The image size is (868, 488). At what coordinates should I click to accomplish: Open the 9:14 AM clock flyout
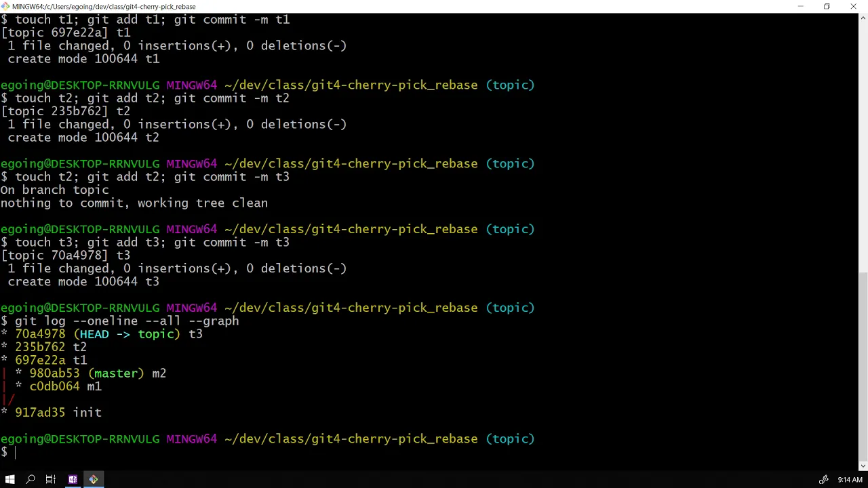click(850, 480)
